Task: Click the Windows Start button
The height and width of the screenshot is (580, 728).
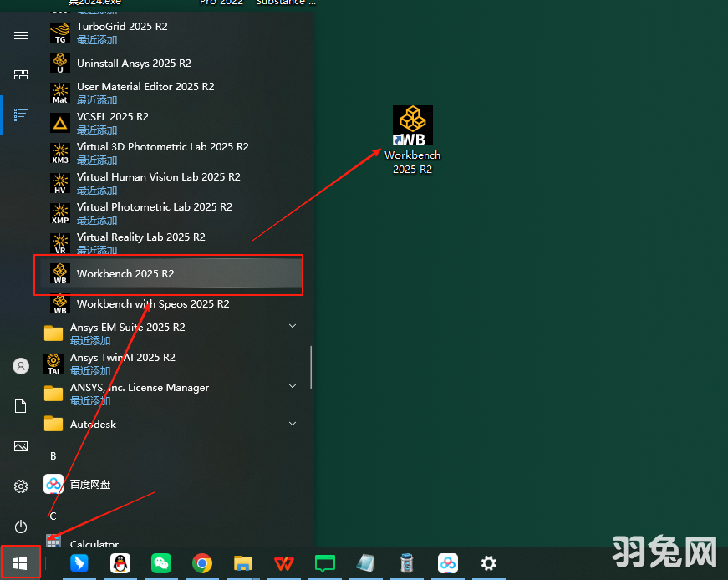Action: (20, 562)
